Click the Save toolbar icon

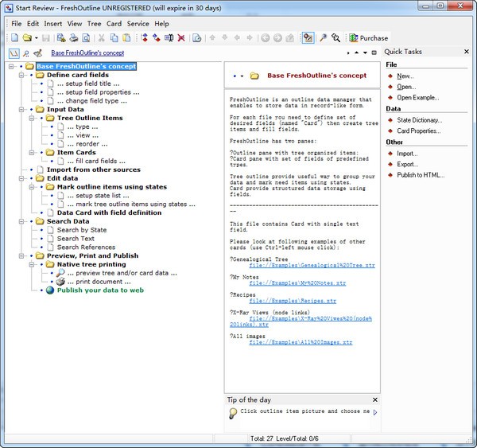pyautogui.click(x=46, y=37)
